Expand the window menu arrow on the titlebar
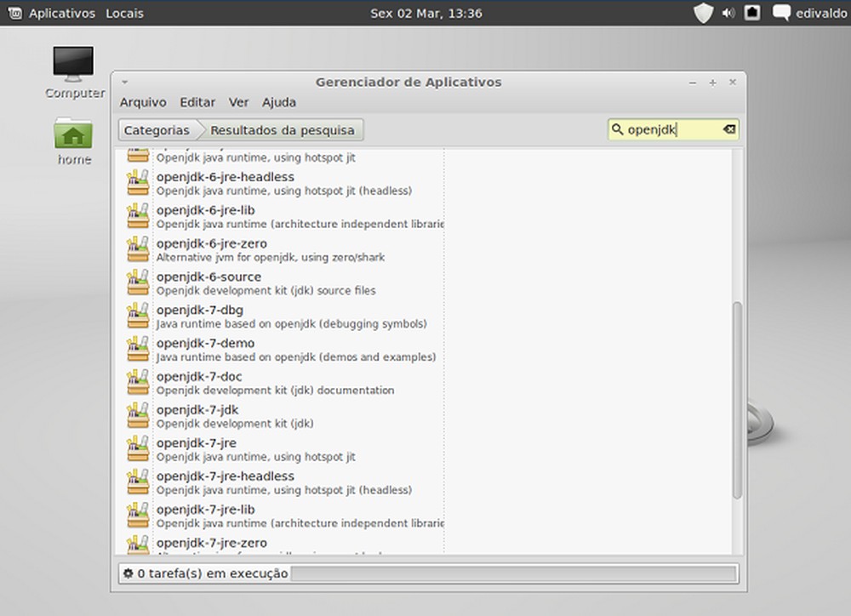The image size is (851, 616). click(123, 82)
